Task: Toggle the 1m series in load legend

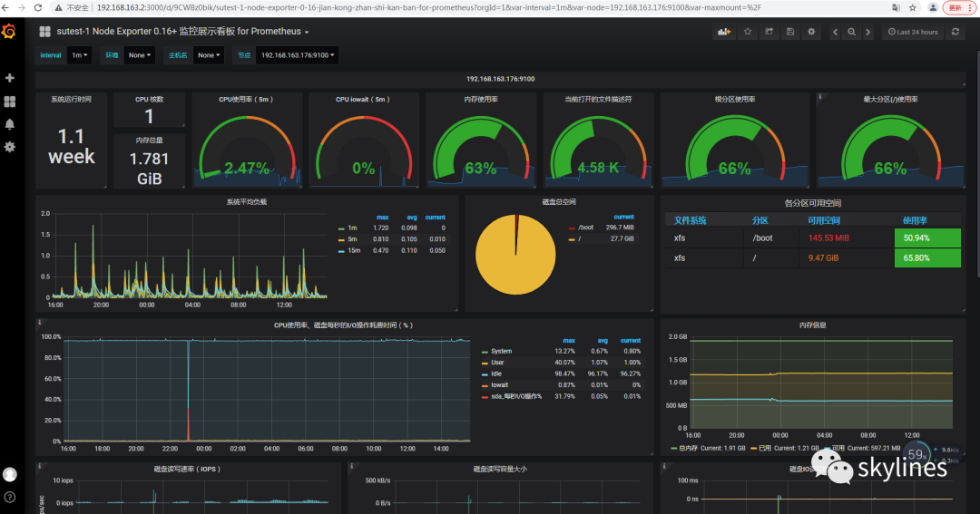Action: pyautogui.click(x=352, y=228)
